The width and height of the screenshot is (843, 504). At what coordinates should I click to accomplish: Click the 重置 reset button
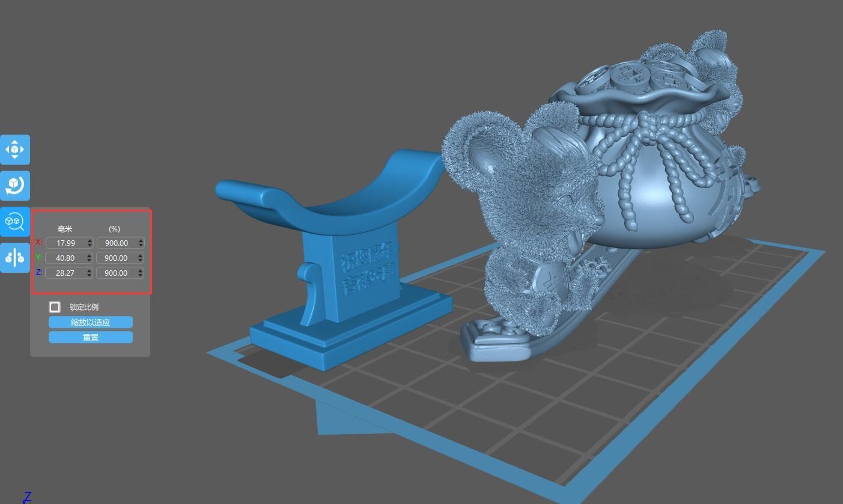(x=90, y=337)
